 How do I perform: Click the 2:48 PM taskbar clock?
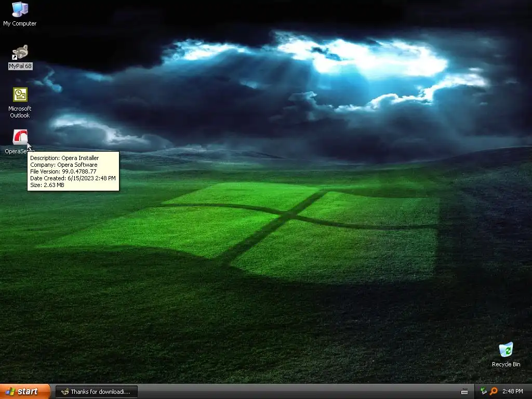pos(513,391)
